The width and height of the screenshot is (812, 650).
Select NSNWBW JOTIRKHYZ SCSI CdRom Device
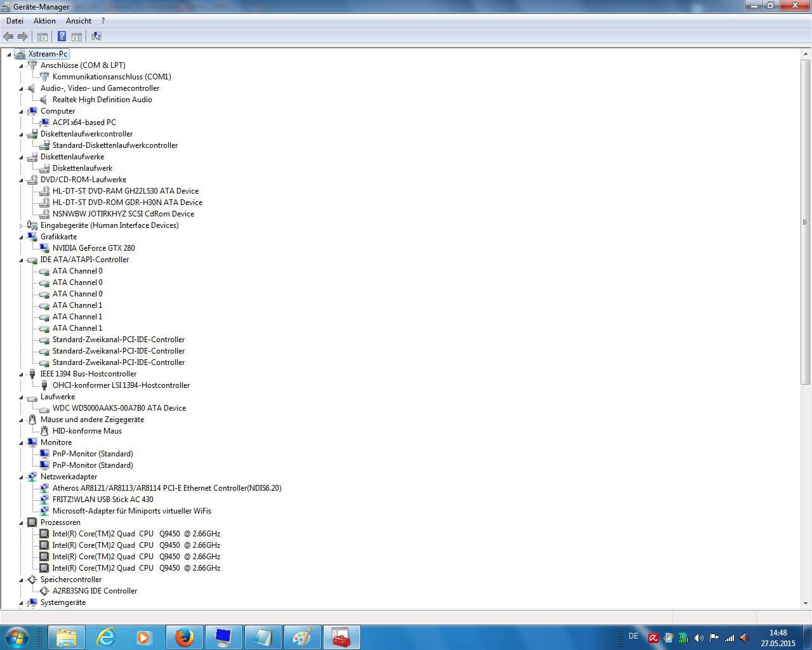[x=123, y=214]
